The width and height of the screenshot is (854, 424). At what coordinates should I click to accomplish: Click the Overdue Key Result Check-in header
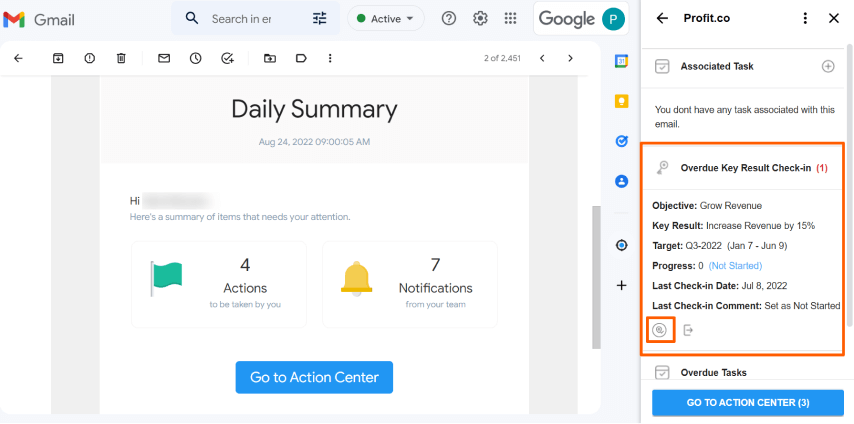pos(741,168)
